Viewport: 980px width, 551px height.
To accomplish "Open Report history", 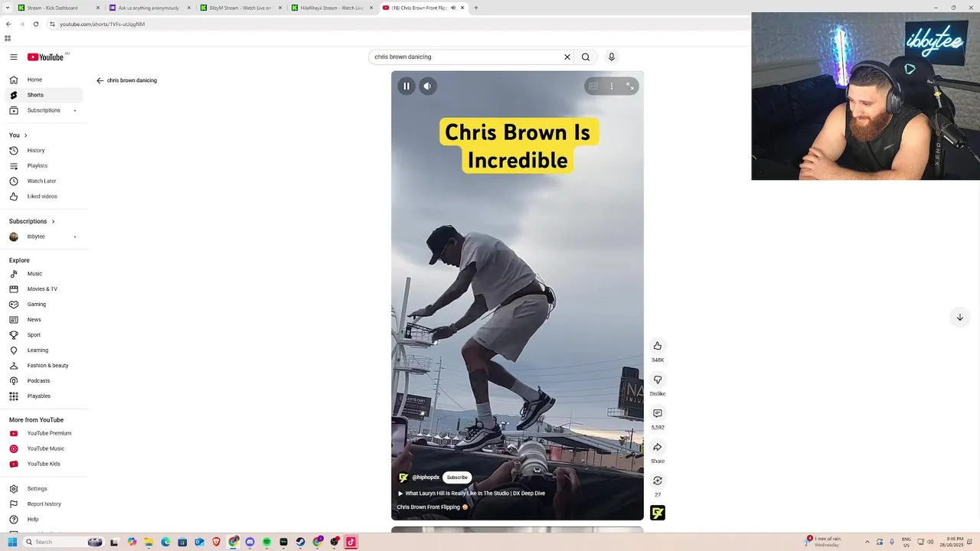I will [x=44, y=504].
